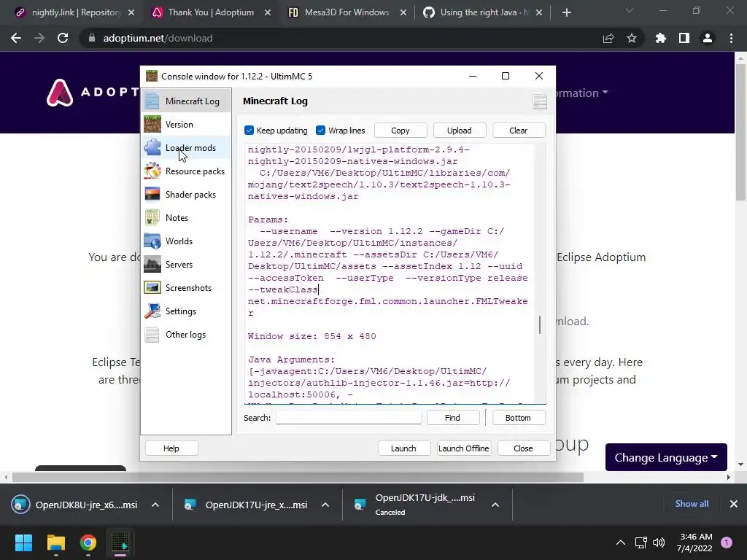Viewport: 747px width, 560px height.
Task: Click the browser page horizontal scrollbar
Action: click(x=298, y=477)
